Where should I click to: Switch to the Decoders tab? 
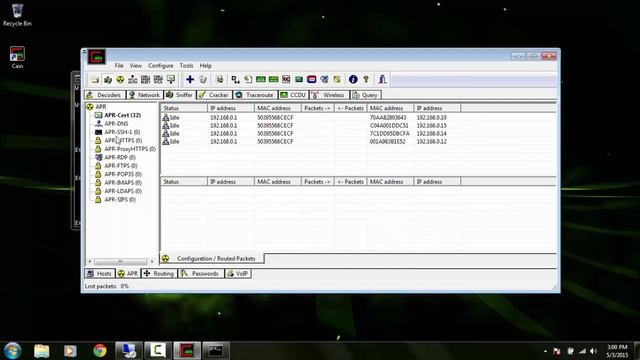(x=104, y=95)
